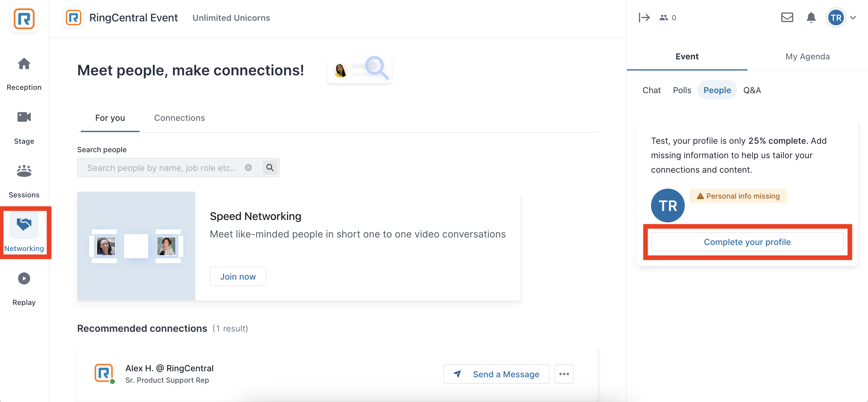This screenshot has width=868, height=402.
Task: Click the Speed Networking illustration
Action: click(136, 246)
